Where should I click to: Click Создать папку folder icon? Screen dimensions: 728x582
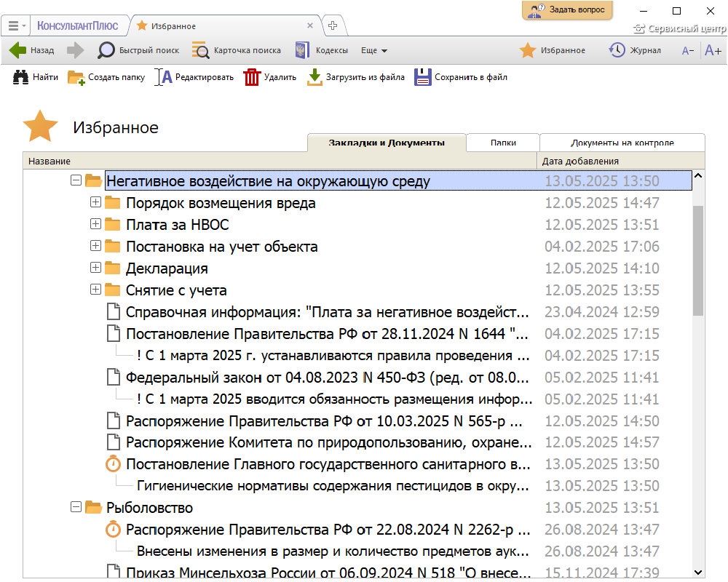point(76,78)
